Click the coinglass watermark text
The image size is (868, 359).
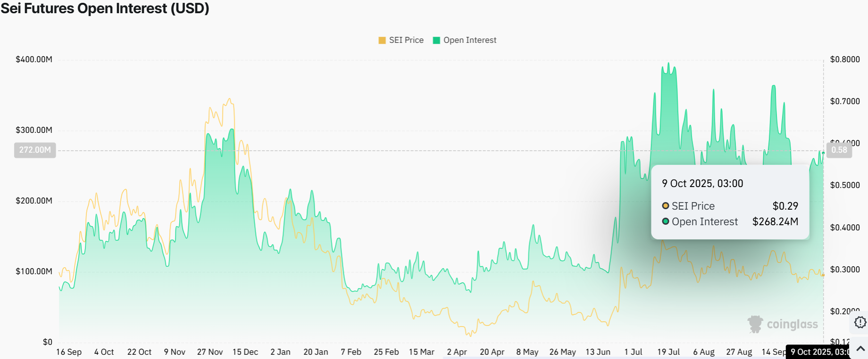(792, 324)
